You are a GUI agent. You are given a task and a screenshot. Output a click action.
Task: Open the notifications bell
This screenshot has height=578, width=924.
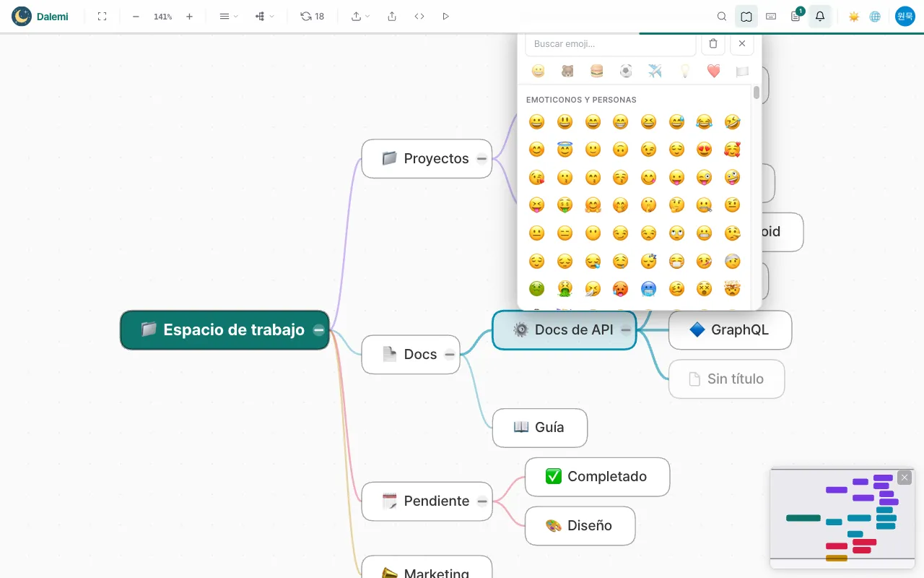[x=820, y=16]
